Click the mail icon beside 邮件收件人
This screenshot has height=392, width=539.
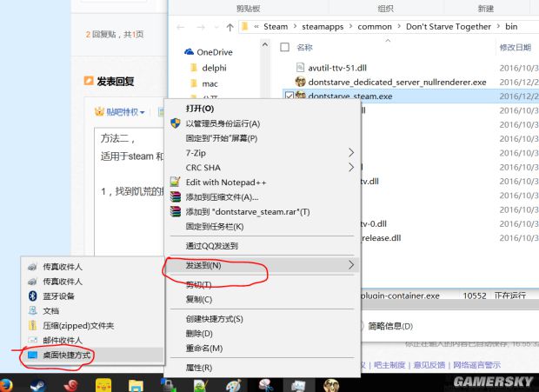[33, 340]
